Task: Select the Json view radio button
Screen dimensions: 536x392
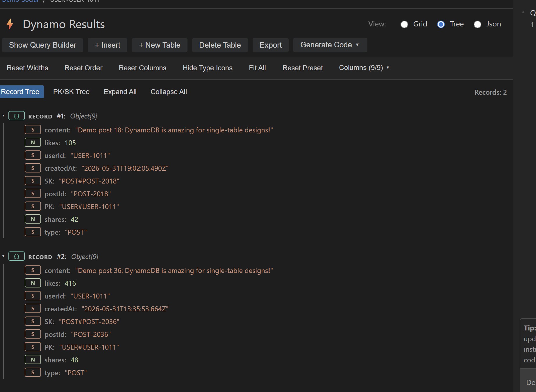Action: pyautogui.click(x=477, y=24)
